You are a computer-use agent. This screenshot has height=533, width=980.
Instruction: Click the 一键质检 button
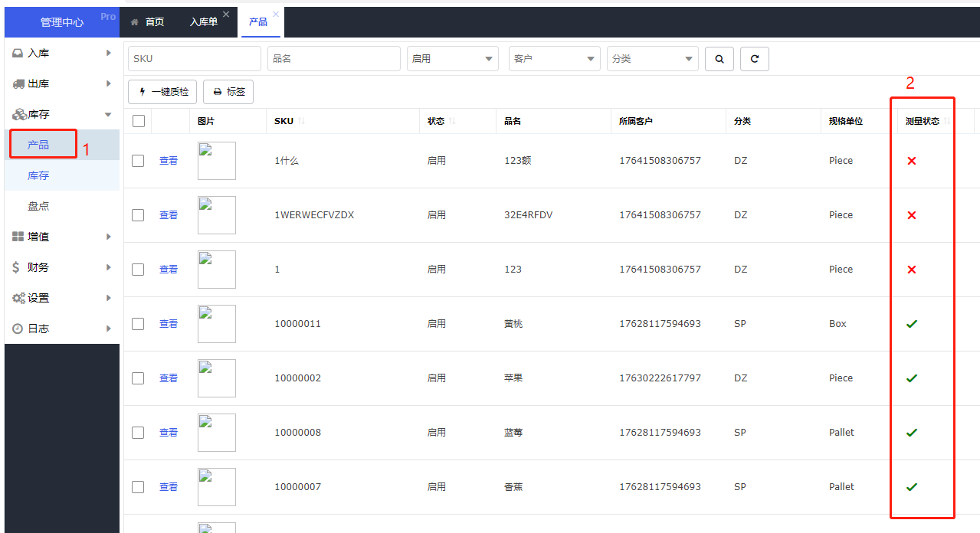point(162,92)
